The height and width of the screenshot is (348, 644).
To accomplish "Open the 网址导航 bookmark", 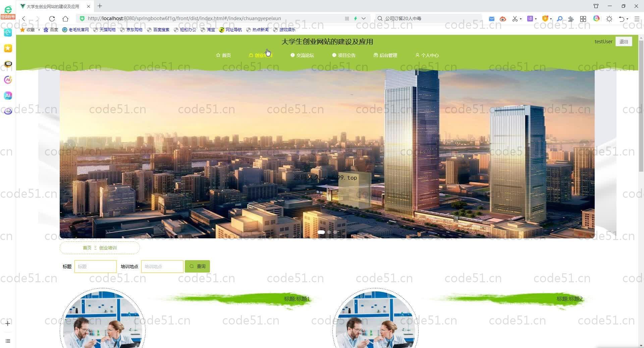I will click(231, 30).
